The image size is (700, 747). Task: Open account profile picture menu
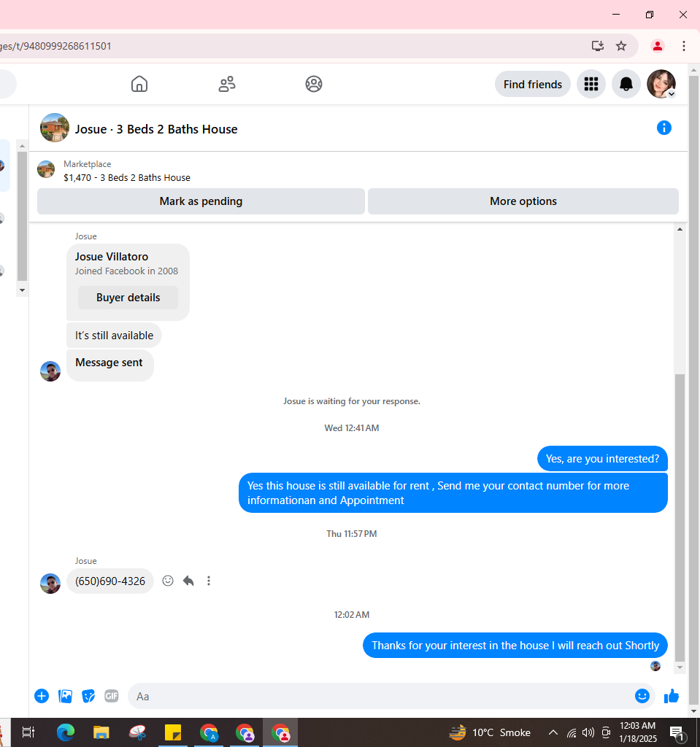point(661,84)
